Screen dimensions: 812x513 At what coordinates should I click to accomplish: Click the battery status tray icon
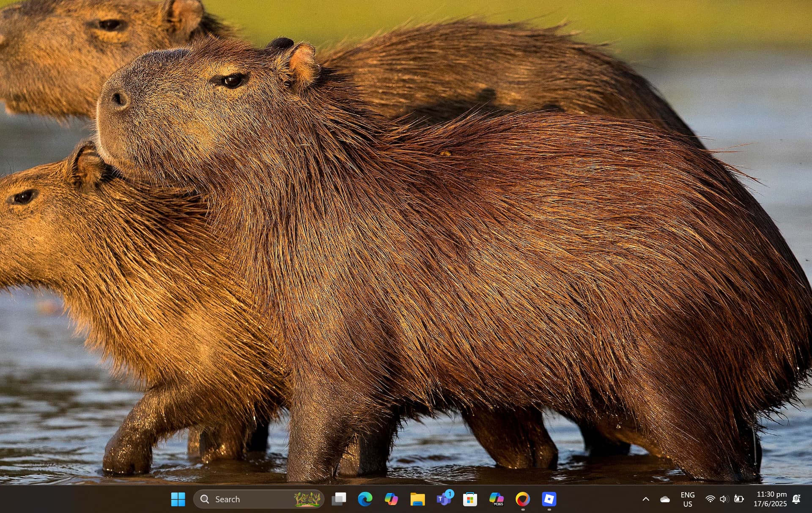tap(738, 499)
